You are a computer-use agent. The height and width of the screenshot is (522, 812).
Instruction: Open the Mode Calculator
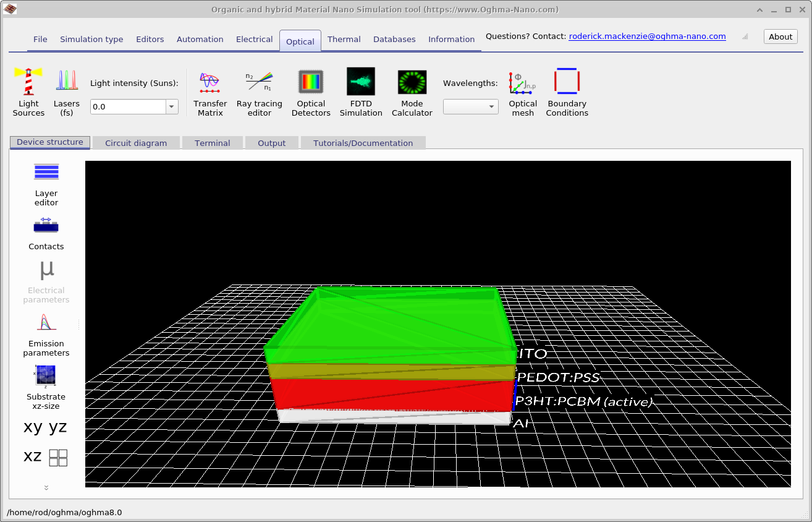[412, 92]
